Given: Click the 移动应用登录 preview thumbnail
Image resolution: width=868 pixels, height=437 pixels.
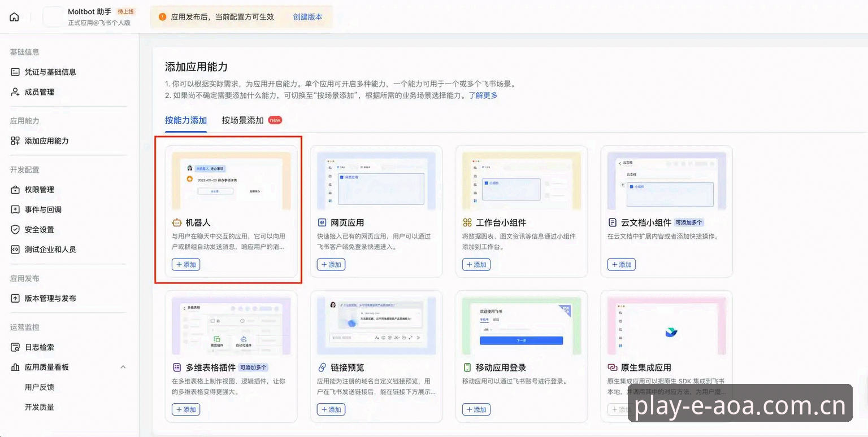Looking at the screenshot, I should [x=522, y=326].
